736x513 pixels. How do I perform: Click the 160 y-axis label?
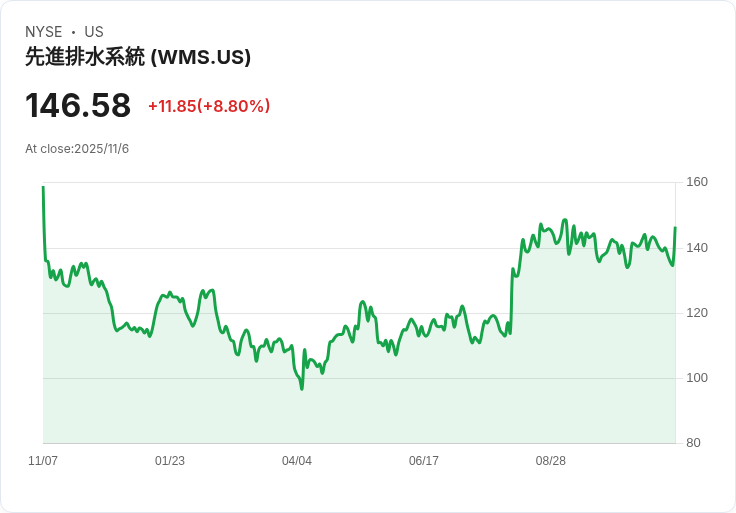click(697, 182)
